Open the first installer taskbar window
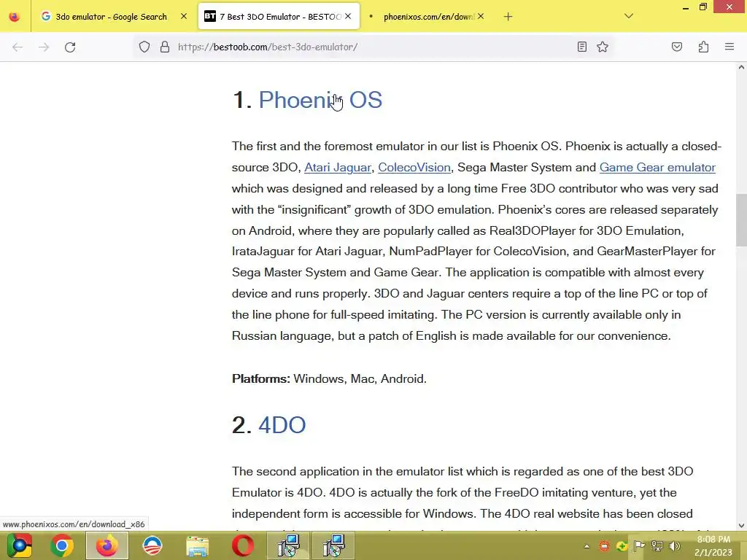The height and width of the screenshot is (560, 747). coord(288,545)
